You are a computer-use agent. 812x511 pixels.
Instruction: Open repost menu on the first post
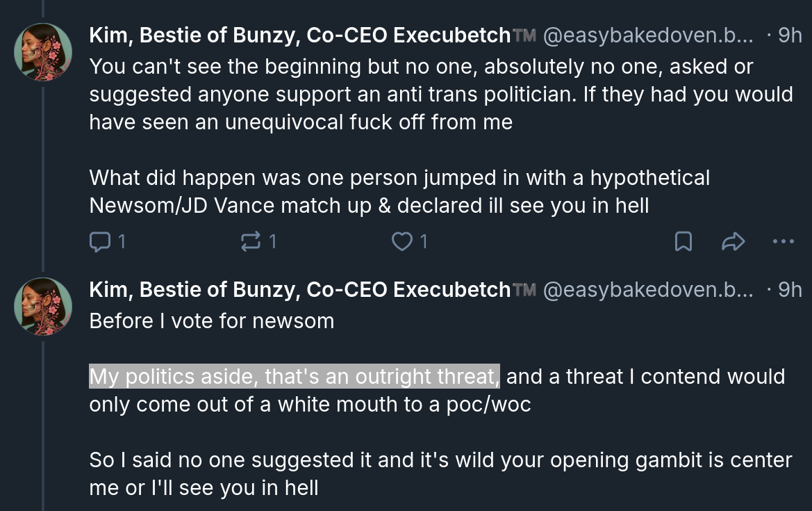249,241
